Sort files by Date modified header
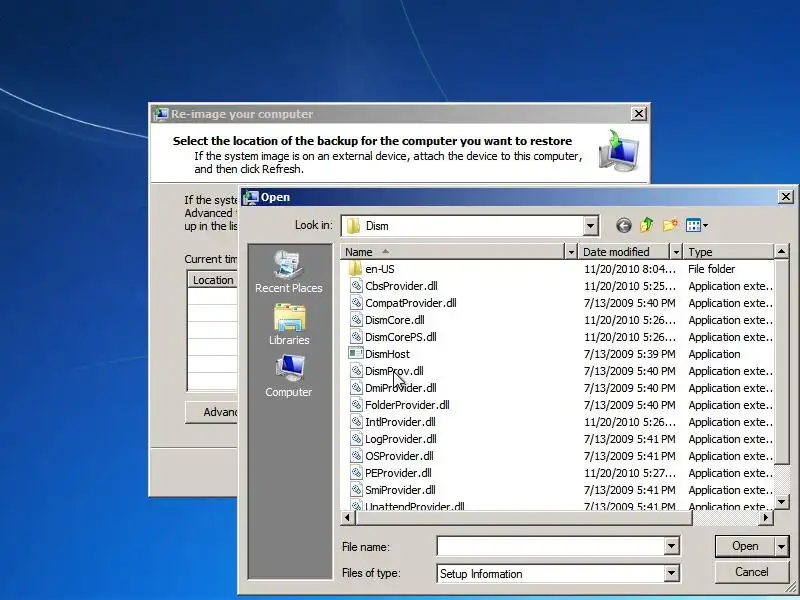The width and height of the screenshot is (800, 600). [x=624, y=252]
